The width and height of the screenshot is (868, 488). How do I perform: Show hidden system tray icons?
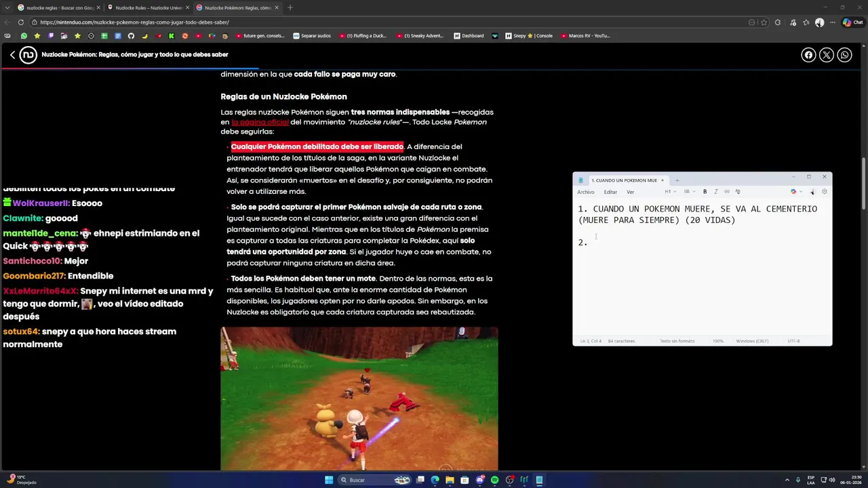pyautogui.click(x=787, y=480)
